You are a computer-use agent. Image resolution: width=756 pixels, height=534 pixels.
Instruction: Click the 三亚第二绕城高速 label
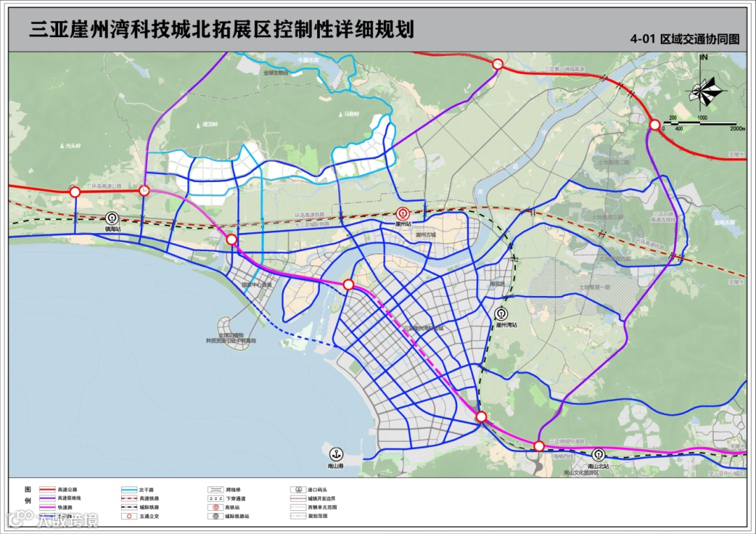coord(564,69)
